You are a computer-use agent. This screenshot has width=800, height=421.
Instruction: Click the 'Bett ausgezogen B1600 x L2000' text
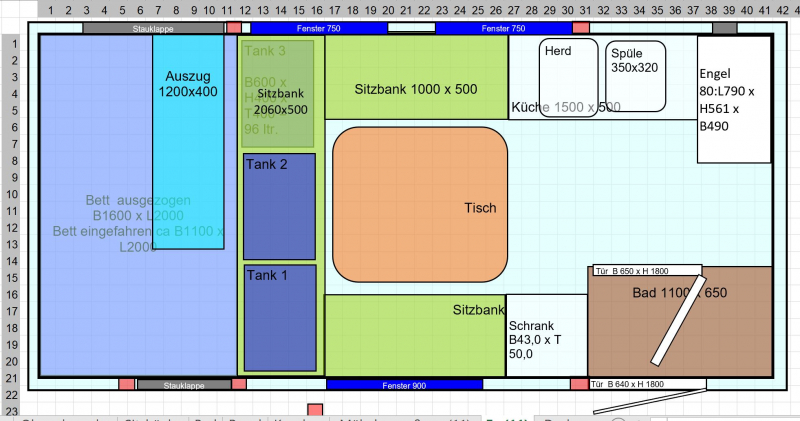(x=138, y=208)
